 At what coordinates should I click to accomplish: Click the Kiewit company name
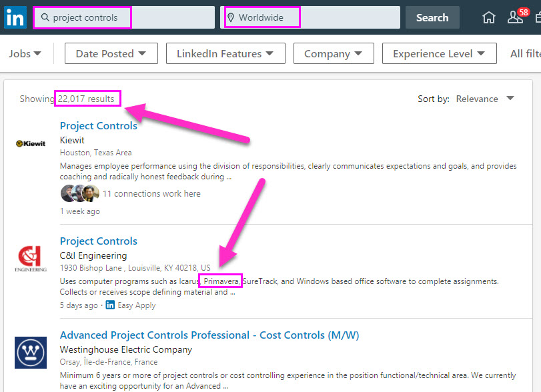[72, 140]
